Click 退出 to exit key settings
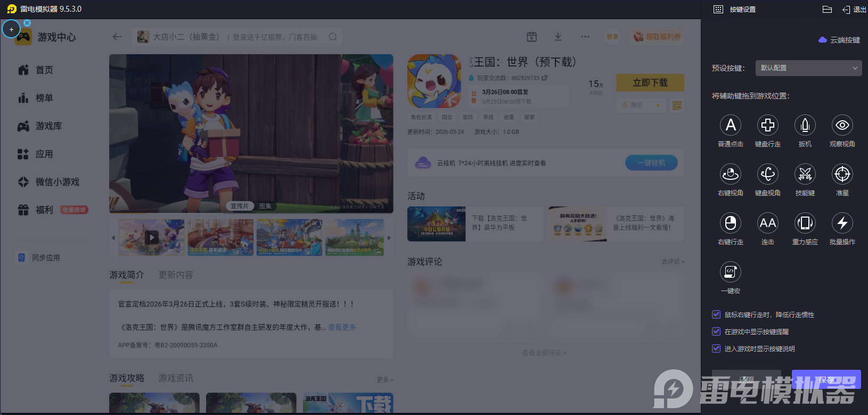The width and height of the screenshot is (868, 415). [854, 10]
